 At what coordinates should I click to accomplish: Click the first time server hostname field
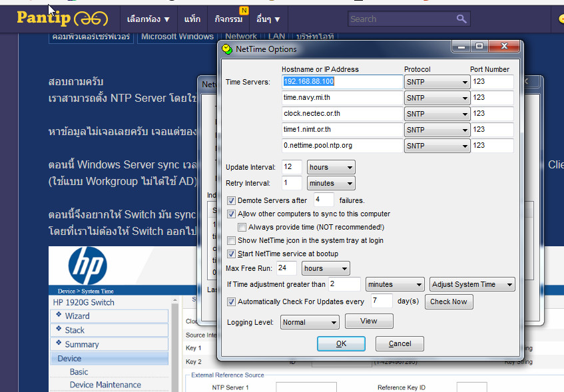tap(342, 82)
